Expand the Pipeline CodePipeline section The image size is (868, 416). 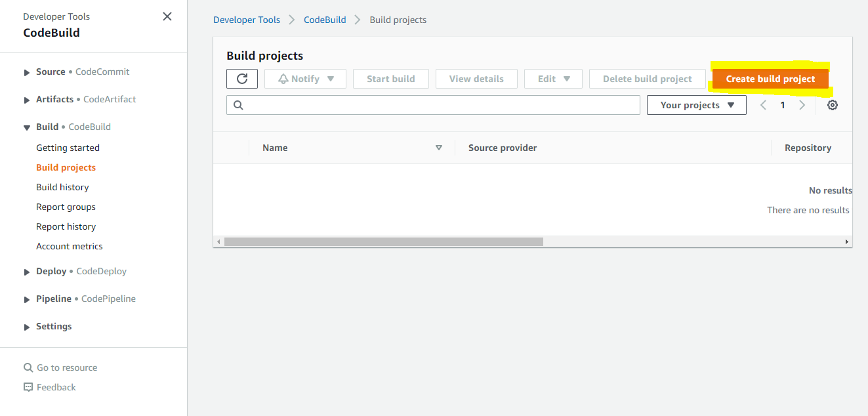point(27,299)
